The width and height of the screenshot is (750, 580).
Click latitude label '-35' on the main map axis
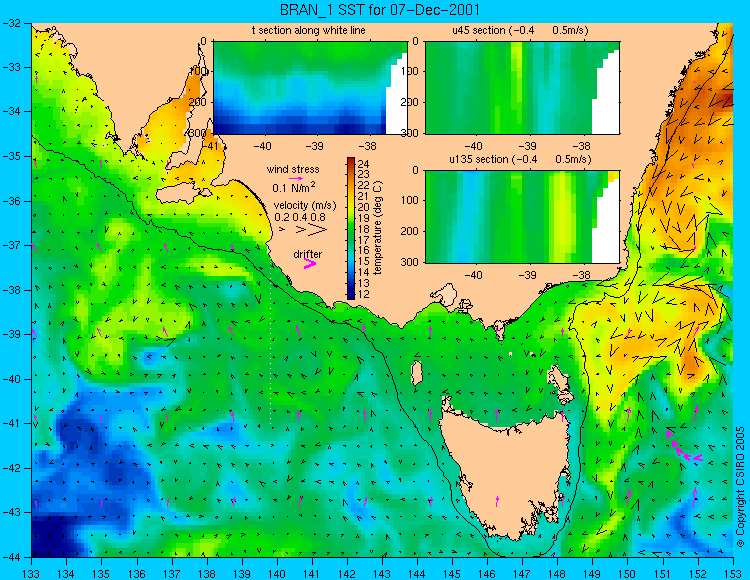(12, 156)
